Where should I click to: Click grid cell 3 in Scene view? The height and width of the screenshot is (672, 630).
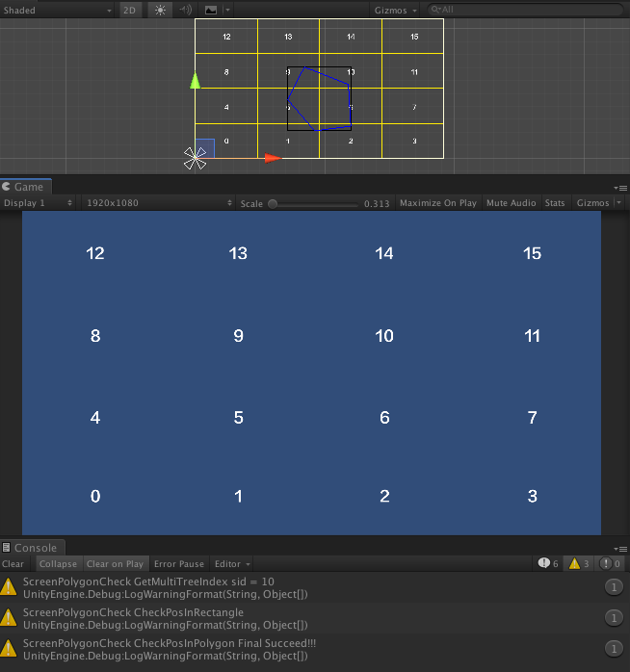[413, 141]
